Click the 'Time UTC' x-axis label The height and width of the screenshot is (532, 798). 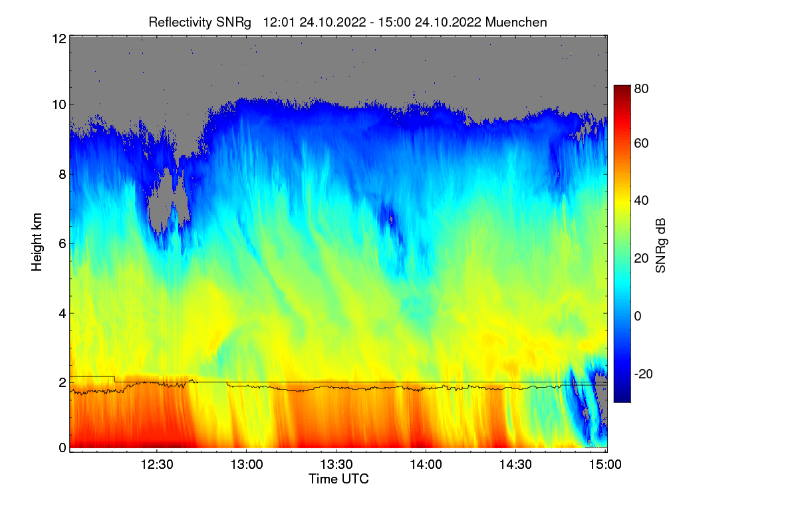[338, 479]
